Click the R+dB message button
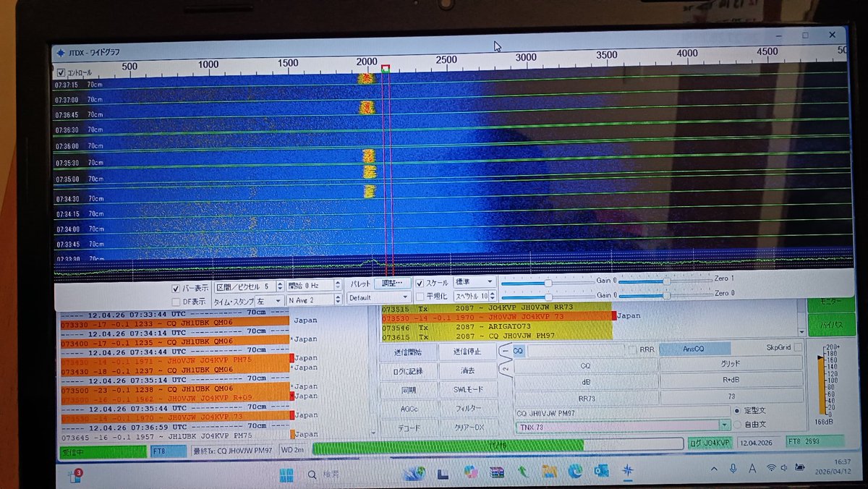 pos(731,380)
